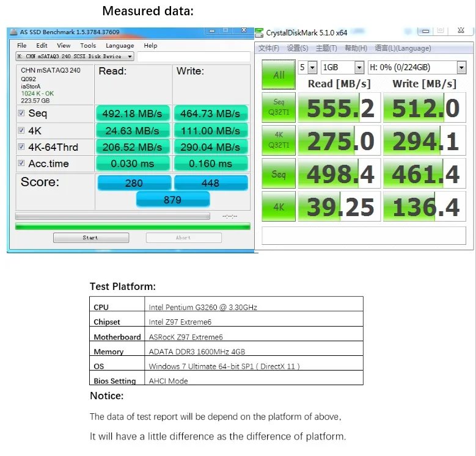Maximize the CrystalDiskMark window
The height and width of the screenshot is (456, 476).
pyautogui.click(x=441, y=31)
